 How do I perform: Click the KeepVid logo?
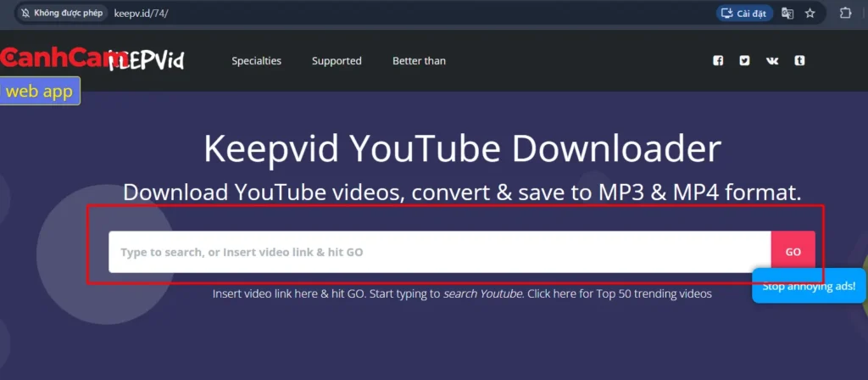tap(146, 60)
